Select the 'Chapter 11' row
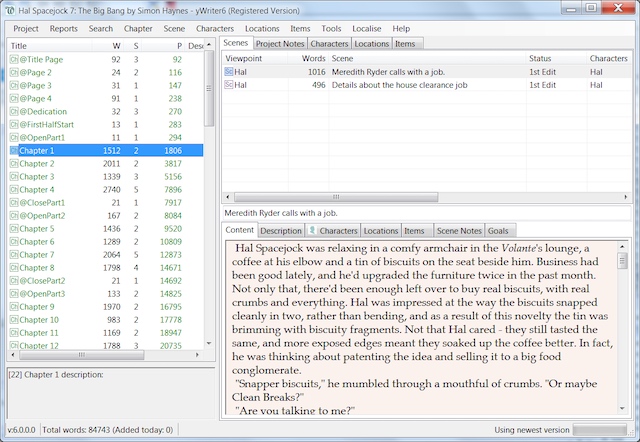This screenshot has width=640, height=442. point(105,333)
